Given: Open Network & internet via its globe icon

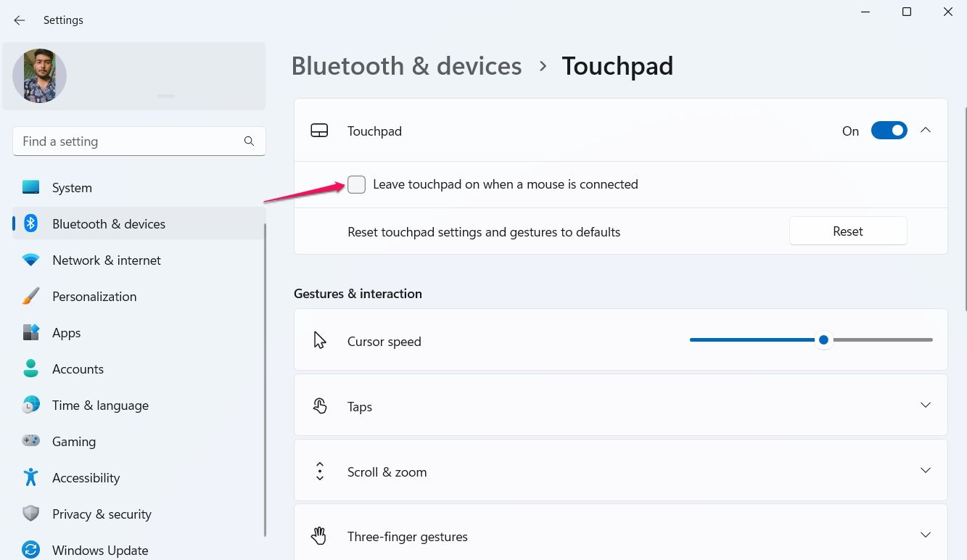Looking at the screenshot, I should (30, 260).
